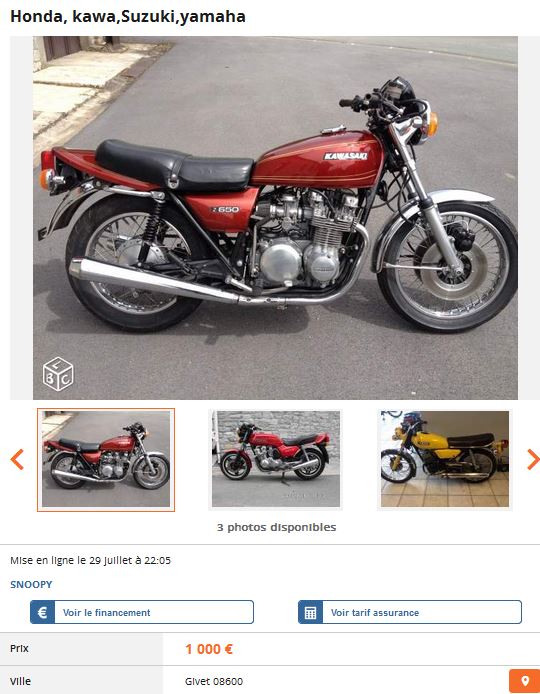540x694 pixels.
Task: Click the price '1 000 €'
Action: tap(209, 649)
